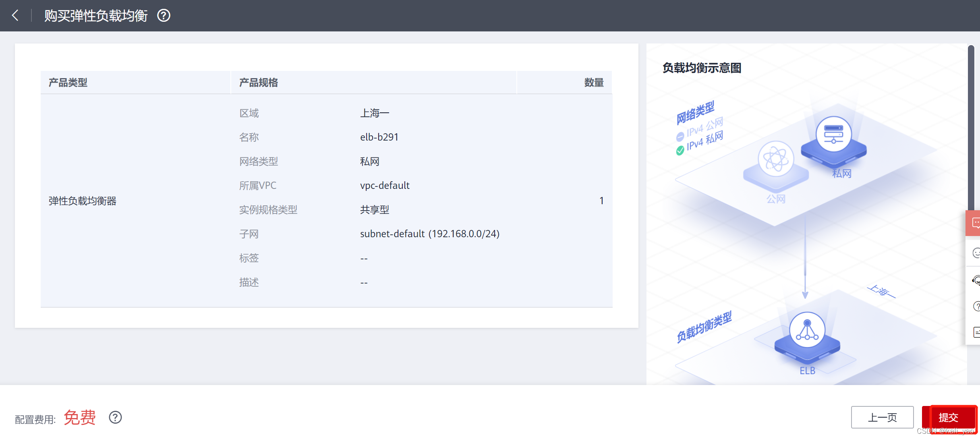Image resolution: width=980 pixels, height=439 pixels.
Task: Click the 产品类型 column header
Action: pyautogui.click(x=68, y=83)
